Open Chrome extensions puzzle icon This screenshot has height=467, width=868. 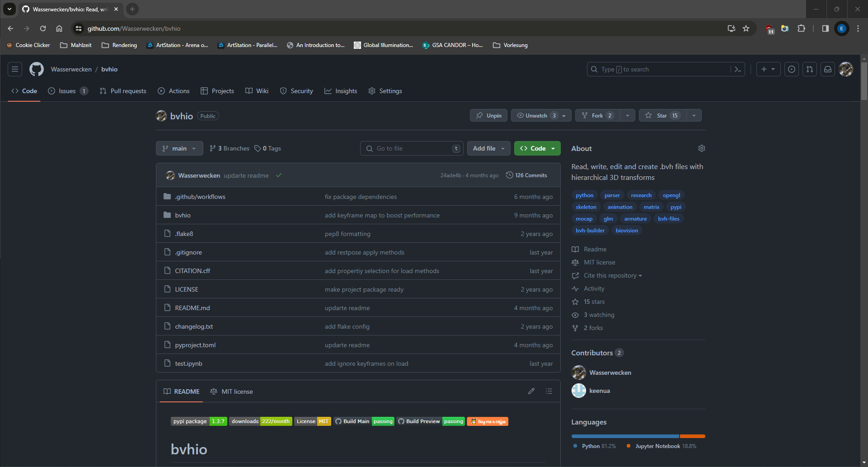click(801, 28)
